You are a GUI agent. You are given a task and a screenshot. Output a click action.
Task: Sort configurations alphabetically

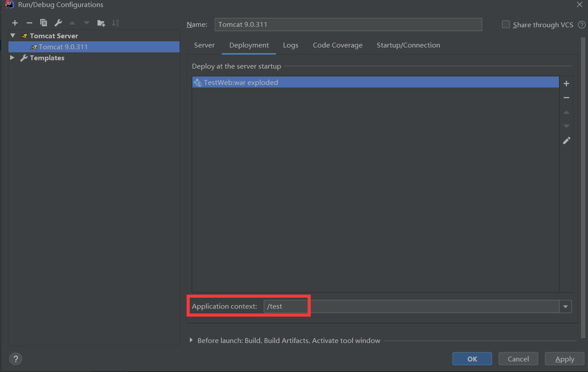[x=115, y=23]
